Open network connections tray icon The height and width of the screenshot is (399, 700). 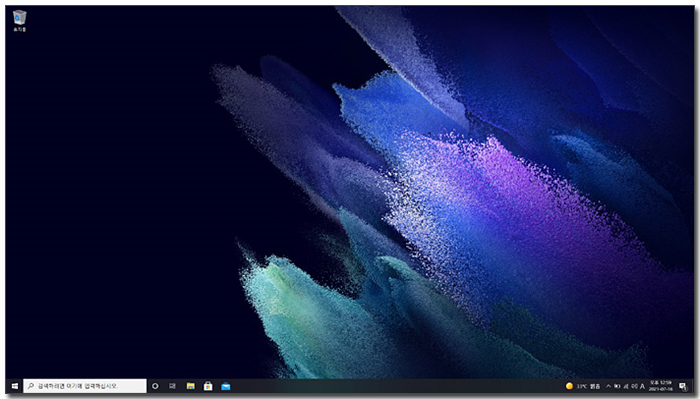tap(626, 386)
